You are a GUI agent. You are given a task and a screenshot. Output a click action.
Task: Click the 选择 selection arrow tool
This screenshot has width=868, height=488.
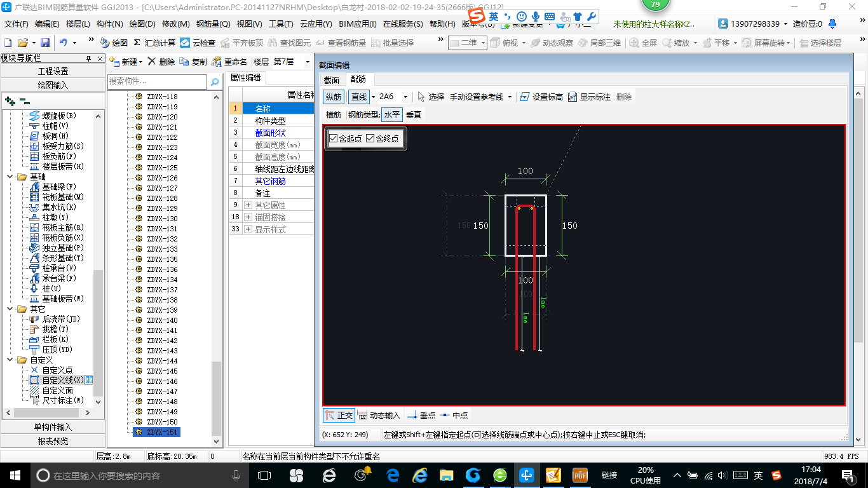(431, 97)
